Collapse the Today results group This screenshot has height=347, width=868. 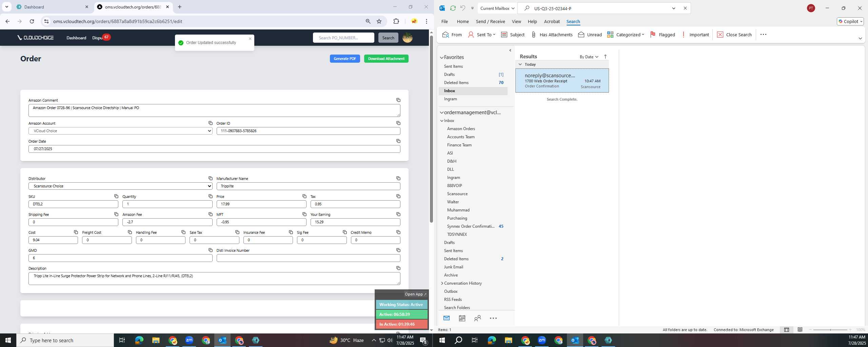pyautogui.click(x=520, y=64)
